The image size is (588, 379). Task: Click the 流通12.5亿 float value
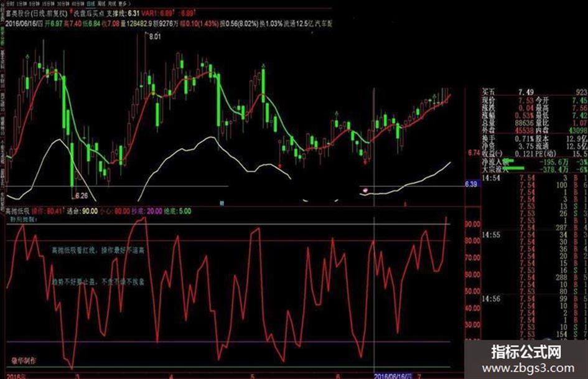[x=299, y=24]
